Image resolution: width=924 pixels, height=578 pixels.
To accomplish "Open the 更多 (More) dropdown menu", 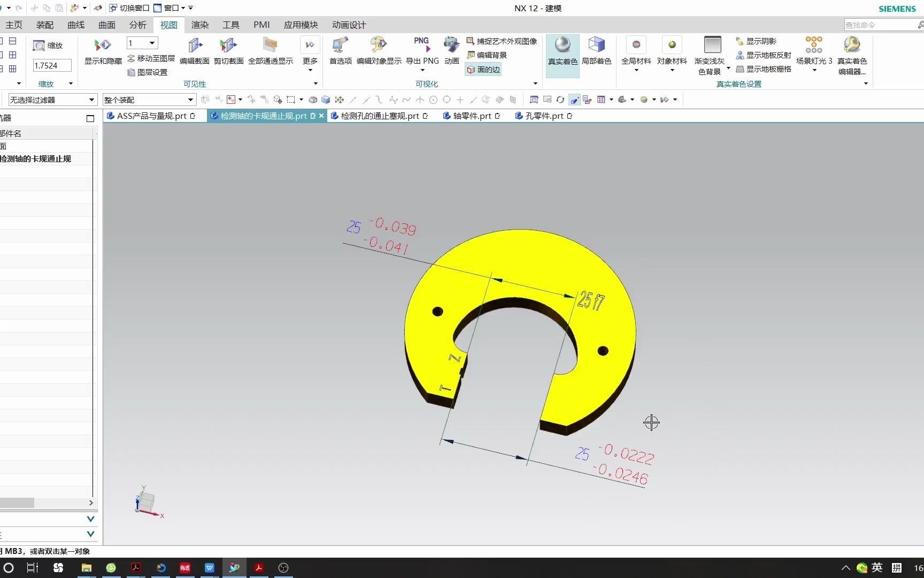I will [x=310, y=51].
